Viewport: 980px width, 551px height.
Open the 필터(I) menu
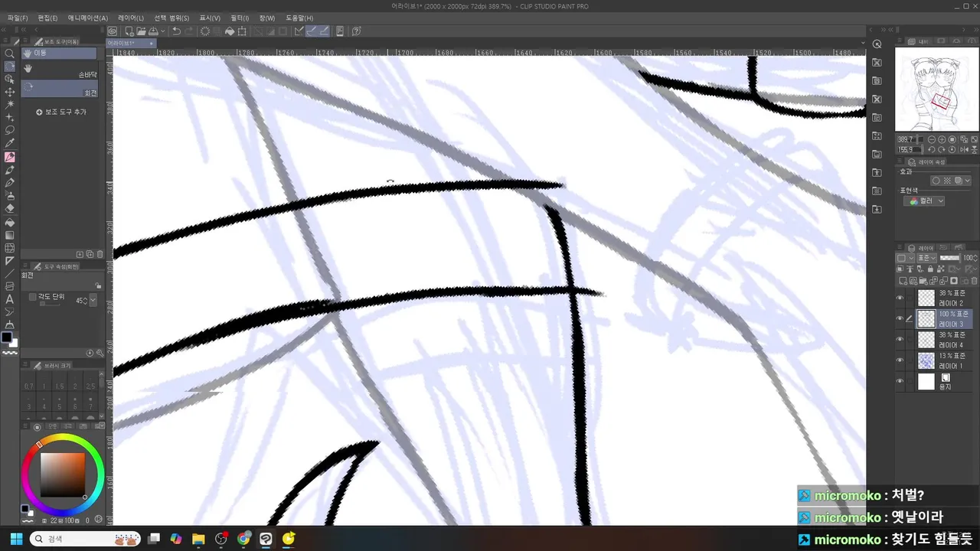[x=240, y=18]
